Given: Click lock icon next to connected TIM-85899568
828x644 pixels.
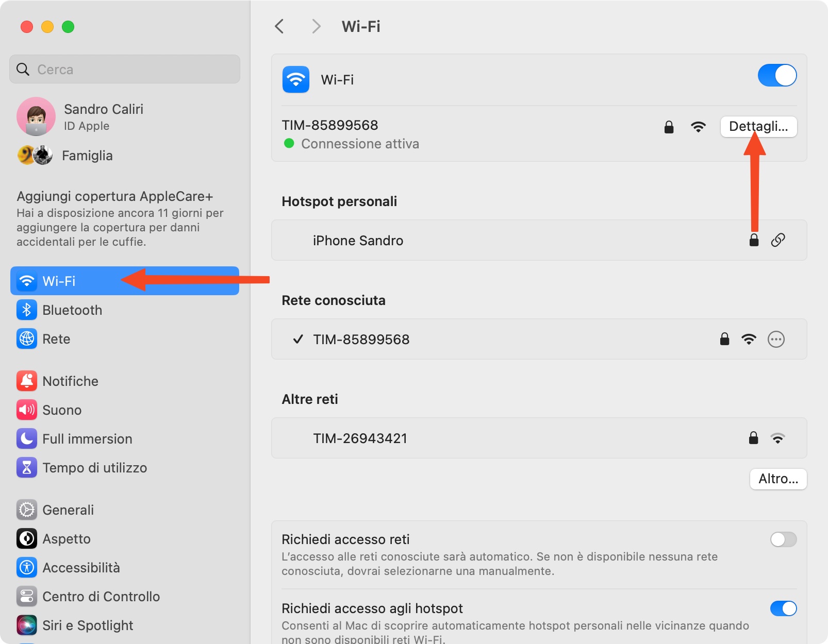Looking at the screenshot, I should click(669, 127).
